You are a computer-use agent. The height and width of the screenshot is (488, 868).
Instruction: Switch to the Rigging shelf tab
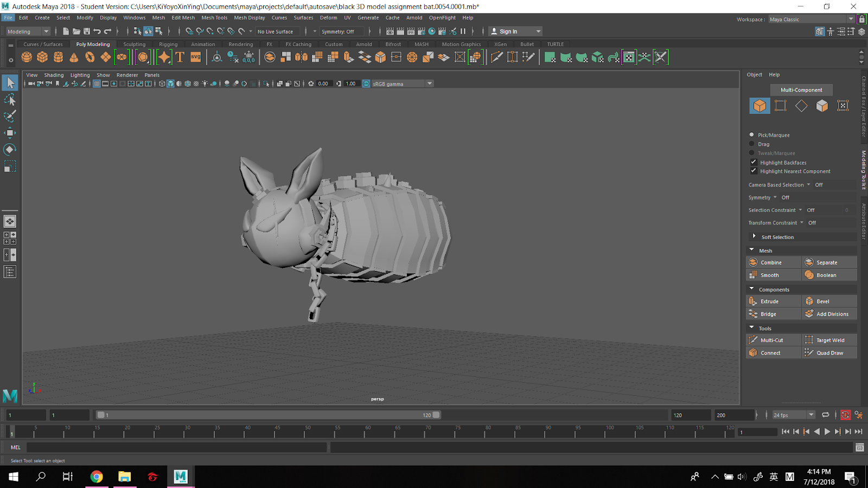(x=168, y=44)
